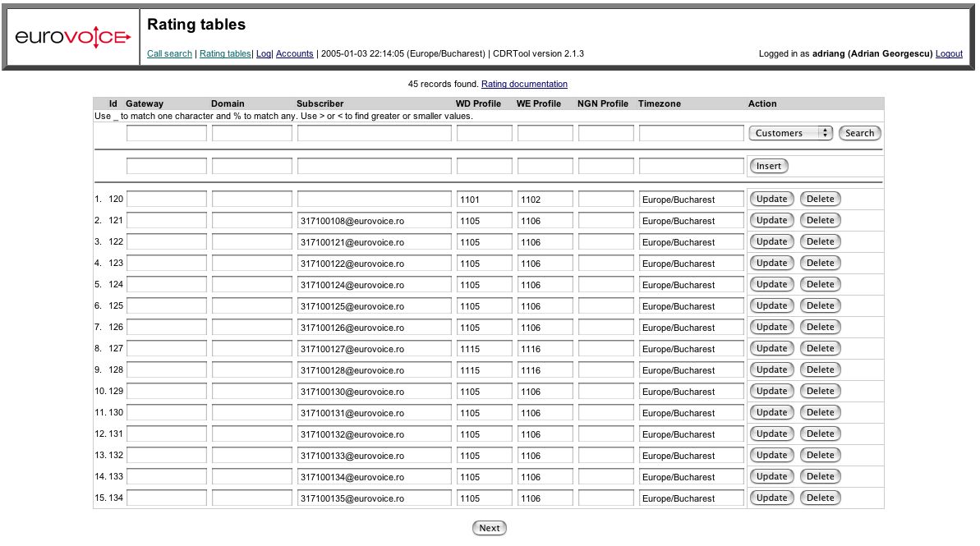Update the 317100108@eurovoice.ro record
This screenshot has height=546, width=980.
772,221
